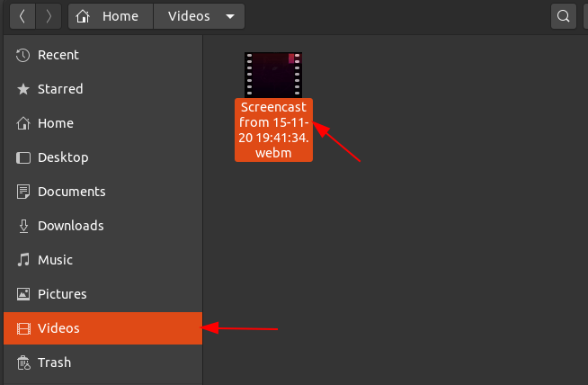Click the Starred star icon
Screen dimensions: 588x385
point(23,89)
